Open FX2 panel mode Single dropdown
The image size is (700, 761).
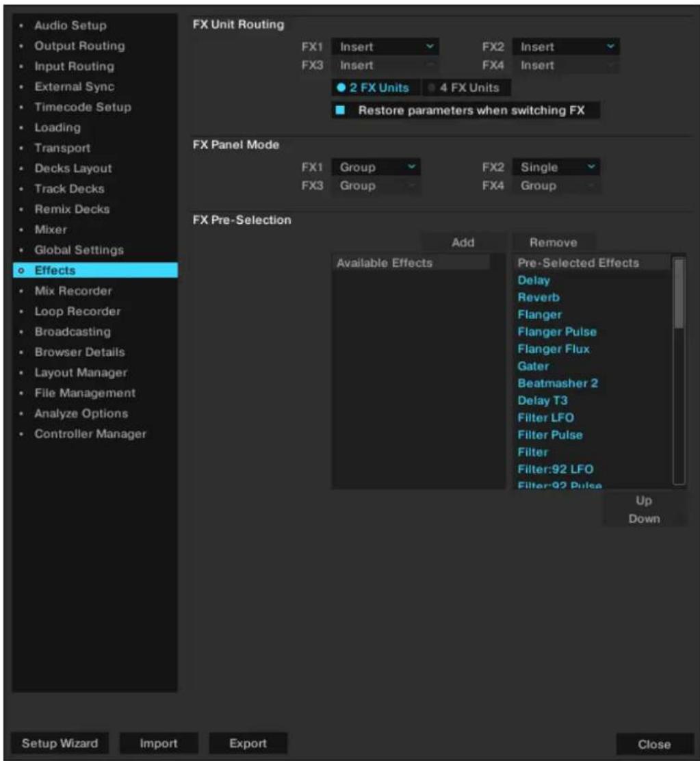pos(556,168)
